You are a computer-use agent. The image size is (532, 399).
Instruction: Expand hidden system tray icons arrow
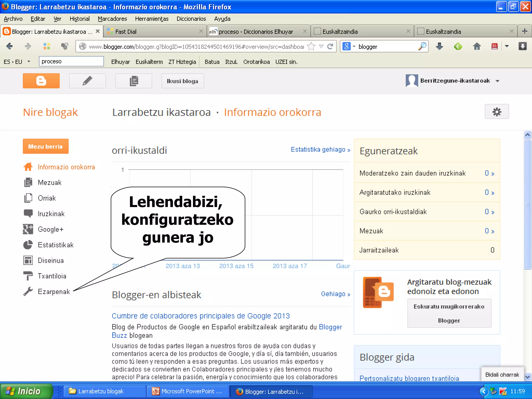[483, 391]
